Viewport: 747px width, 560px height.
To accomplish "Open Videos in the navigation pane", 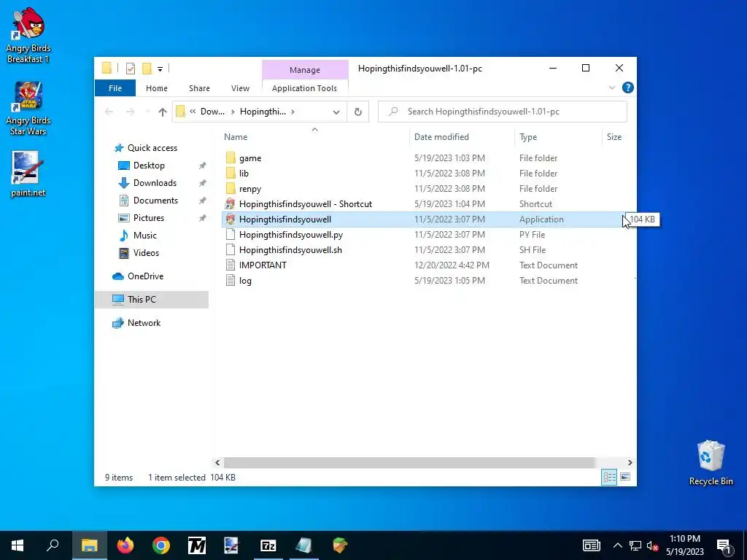I will 146,253.
